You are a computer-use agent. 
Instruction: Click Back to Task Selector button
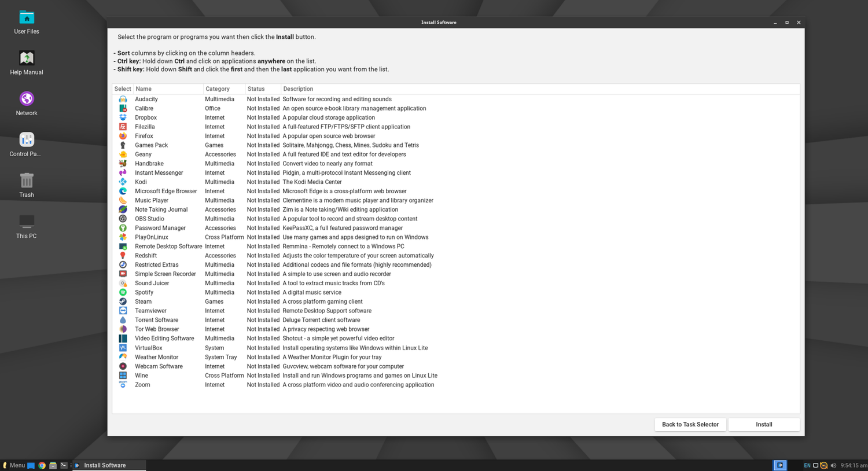coord(690,425)
